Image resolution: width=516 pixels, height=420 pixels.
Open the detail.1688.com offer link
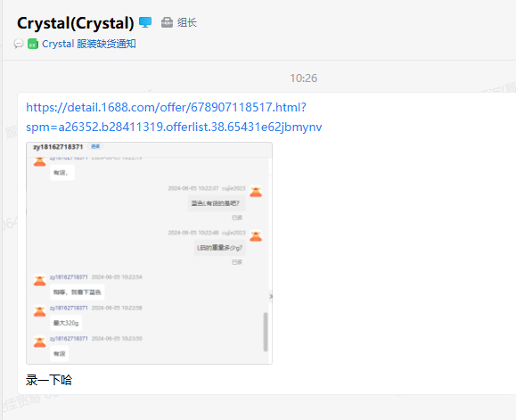166,107
